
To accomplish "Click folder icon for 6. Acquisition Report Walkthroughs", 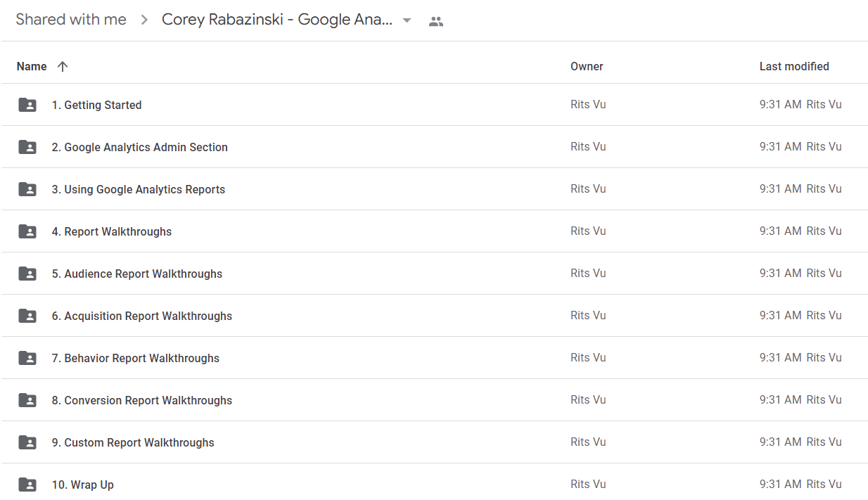I will point(27,316).
